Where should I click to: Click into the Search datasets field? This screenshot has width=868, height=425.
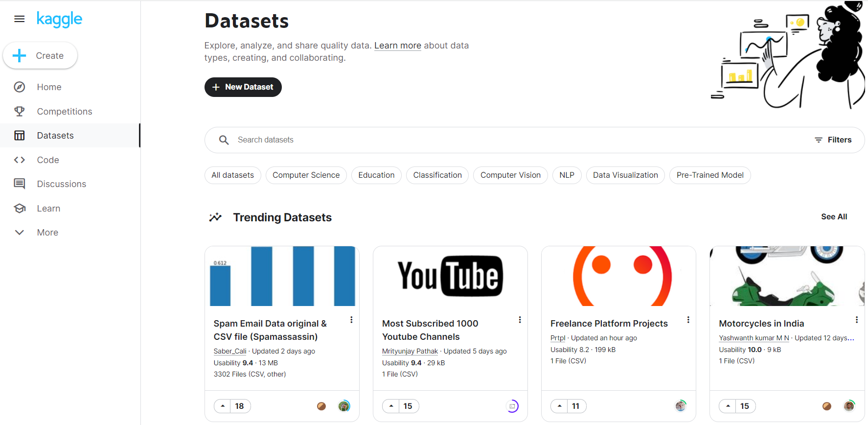(x=519, y=140)
